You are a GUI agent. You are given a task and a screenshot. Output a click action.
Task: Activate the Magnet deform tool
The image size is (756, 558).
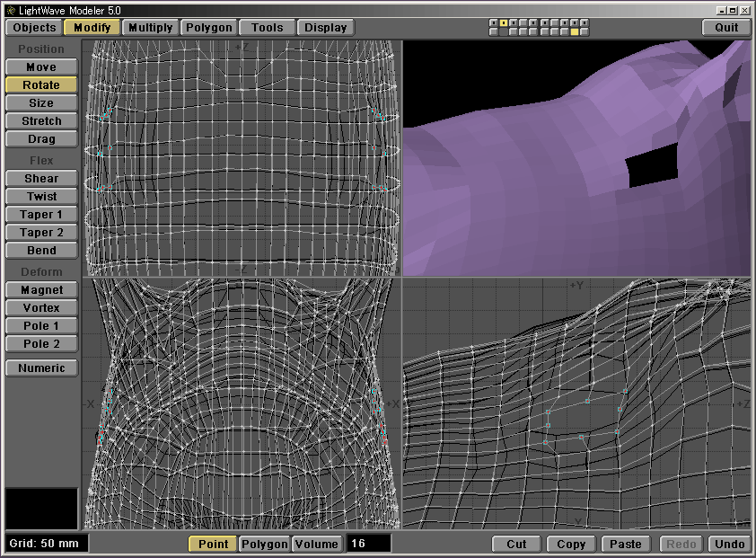click(x=41, y=290)
